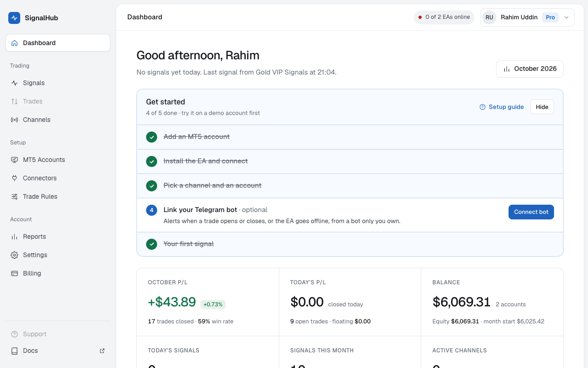588x368 pixels.
Task: Open the Billing page
Action: [x=58, y=273]
